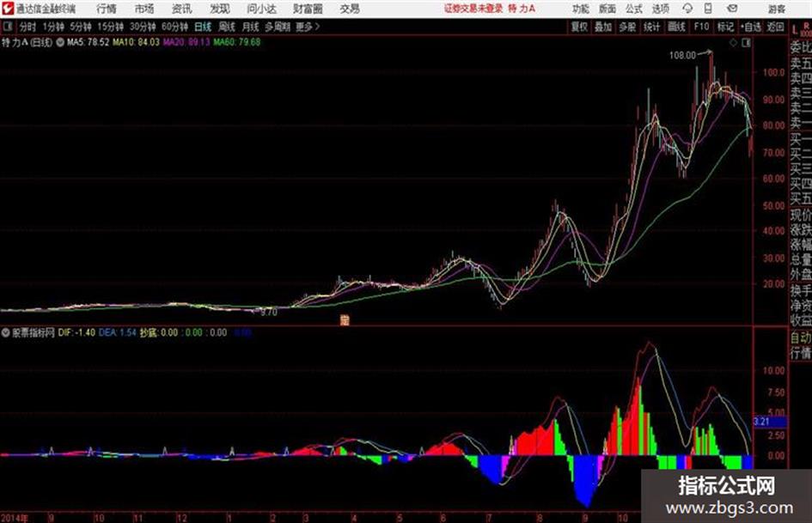Click the DIF: -1.40 indicator value
The width and height of the screenshot is (812, 523).
click(76, 332)
